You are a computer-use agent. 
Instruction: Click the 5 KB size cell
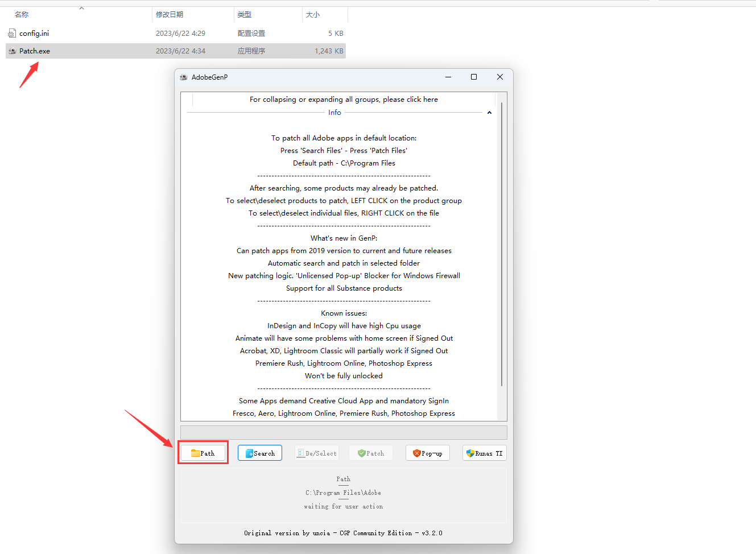pos(336,34)
